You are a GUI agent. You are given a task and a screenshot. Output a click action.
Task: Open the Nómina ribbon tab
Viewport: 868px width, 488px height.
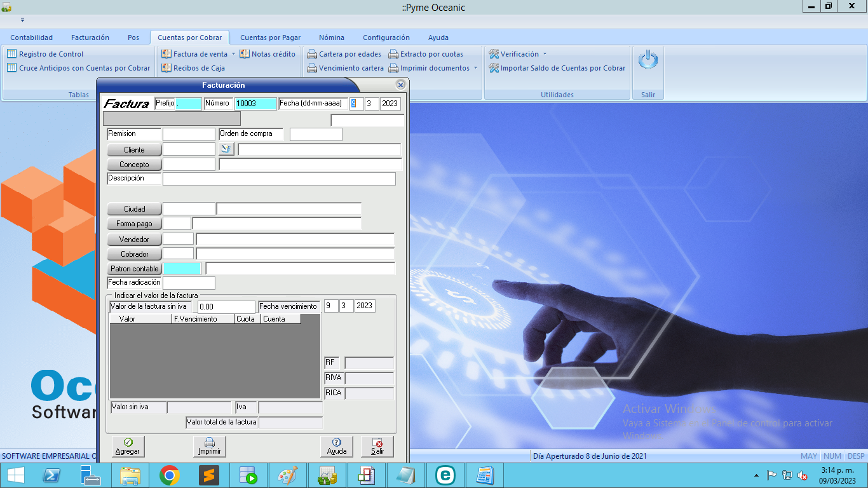point(332,37)
